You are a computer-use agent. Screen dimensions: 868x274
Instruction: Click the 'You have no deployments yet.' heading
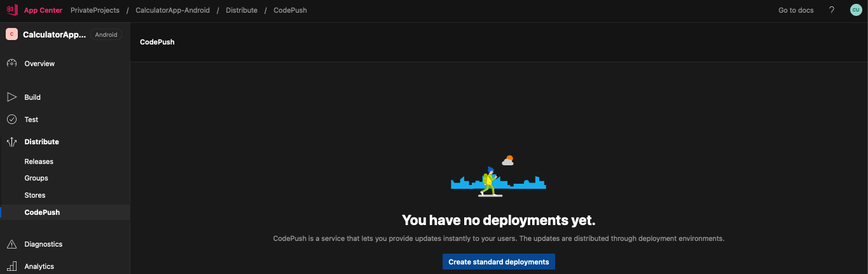coord(499,220)
